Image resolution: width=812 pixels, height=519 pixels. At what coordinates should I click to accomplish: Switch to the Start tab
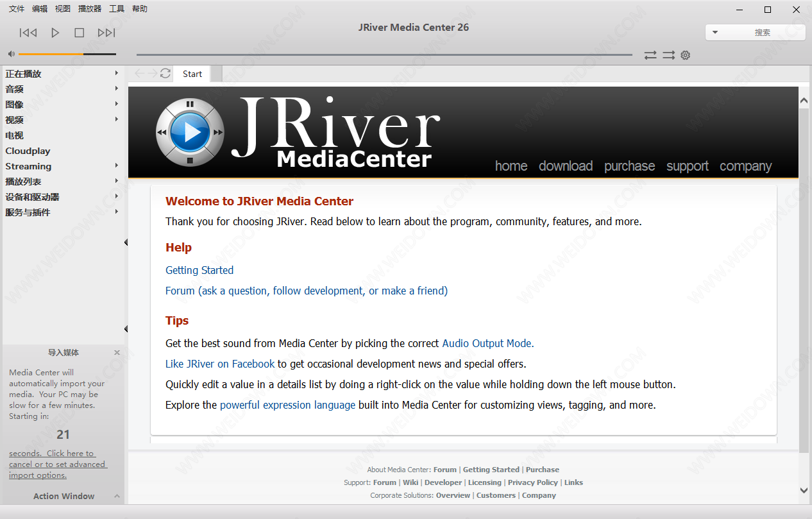click(x=192, y=74)
